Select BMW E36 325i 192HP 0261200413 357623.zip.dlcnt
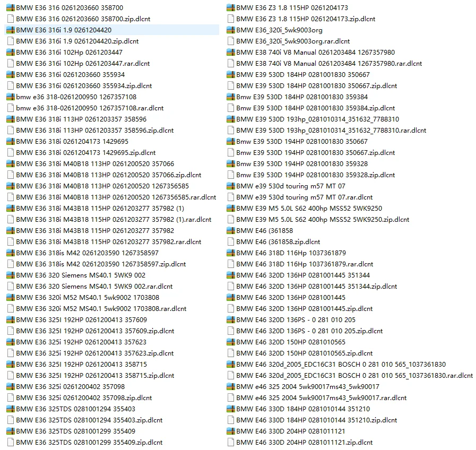The width and height of the screenshot is (476, 450). pyautogui.click(x=90, y=353)
